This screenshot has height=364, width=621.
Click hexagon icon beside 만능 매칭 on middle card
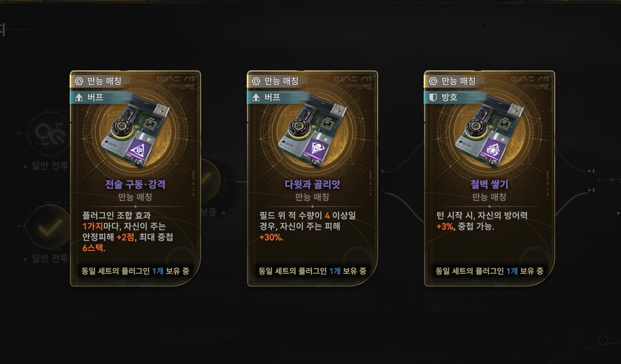tap(256, 81)
